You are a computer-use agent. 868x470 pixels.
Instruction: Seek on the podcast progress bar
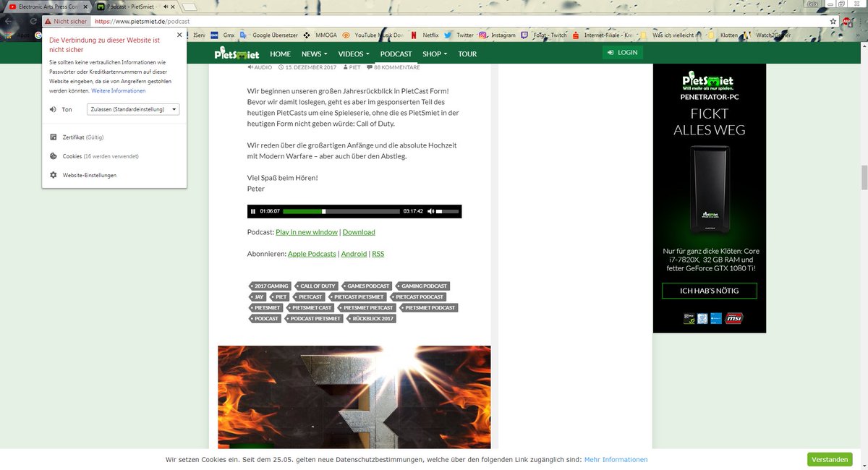[x=341, y=211]
